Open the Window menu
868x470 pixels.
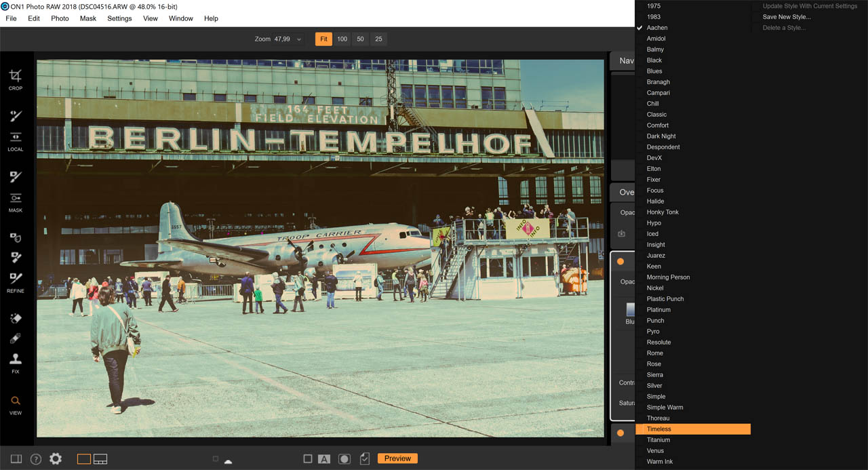pyautogui.click(x=181, y=18)
